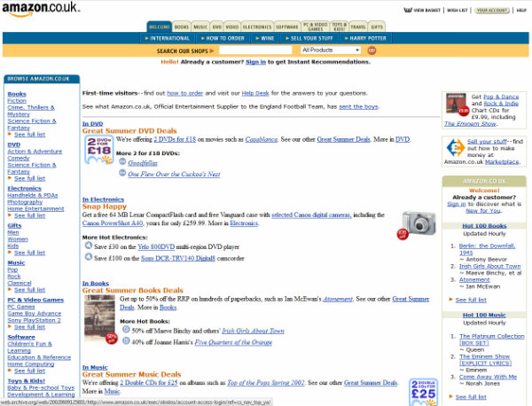Click bullet icon beside One Flew Over the Cuckoo's Nest
The image size is (532, 406).
122,173
